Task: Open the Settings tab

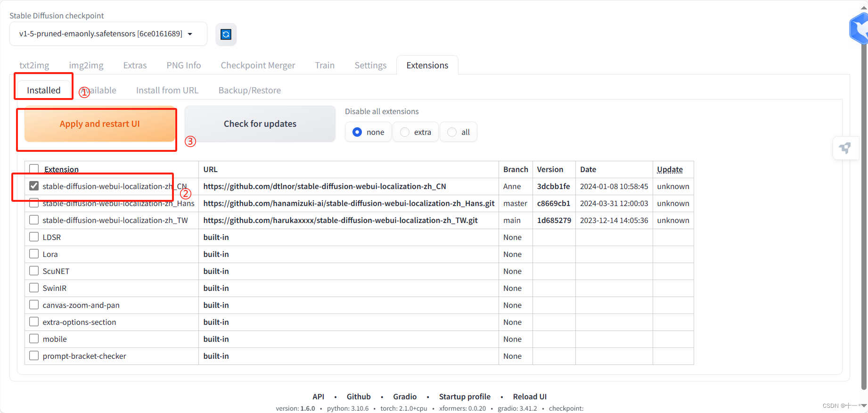Action: pyautogui.click(x=370, y=66)
